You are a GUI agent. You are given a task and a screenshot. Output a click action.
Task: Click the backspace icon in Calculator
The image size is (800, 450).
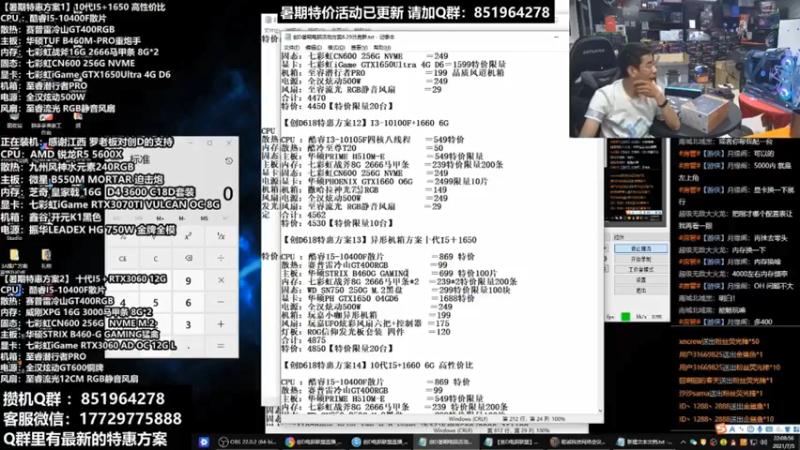tap(188, 258)
